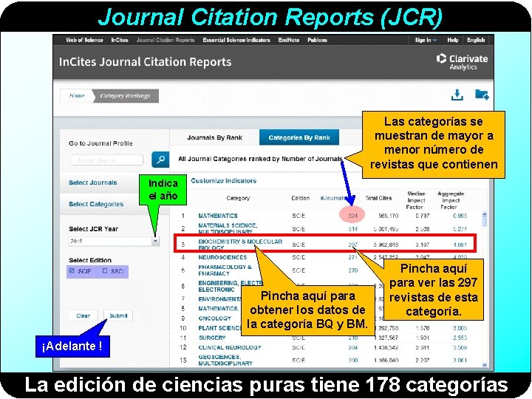Click the Clarivate Analytics logo
Viewport: 532px width, 399px height.
tap(462, 62)
